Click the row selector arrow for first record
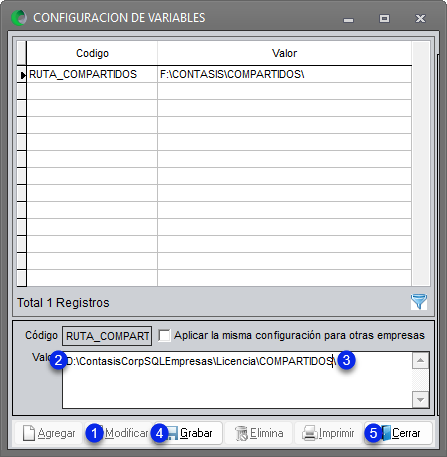The image size is (447, 457). 22,74
